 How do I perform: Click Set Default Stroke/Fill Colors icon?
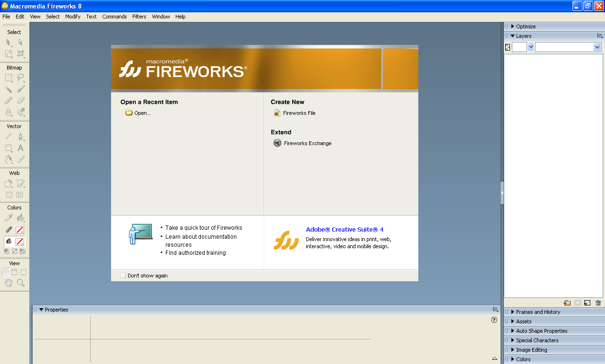7,251
